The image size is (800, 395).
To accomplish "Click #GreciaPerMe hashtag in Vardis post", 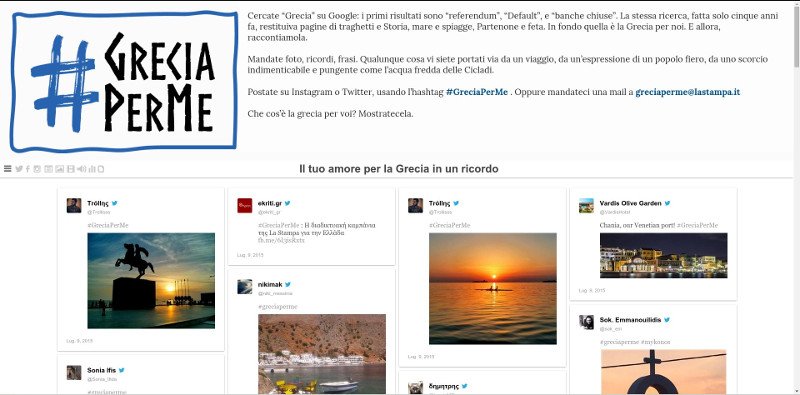I will tap(697, 225).
